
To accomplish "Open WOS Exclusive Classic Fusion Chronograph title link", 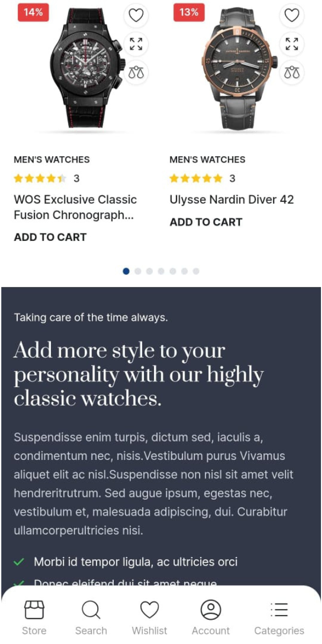I will point(76,207).
